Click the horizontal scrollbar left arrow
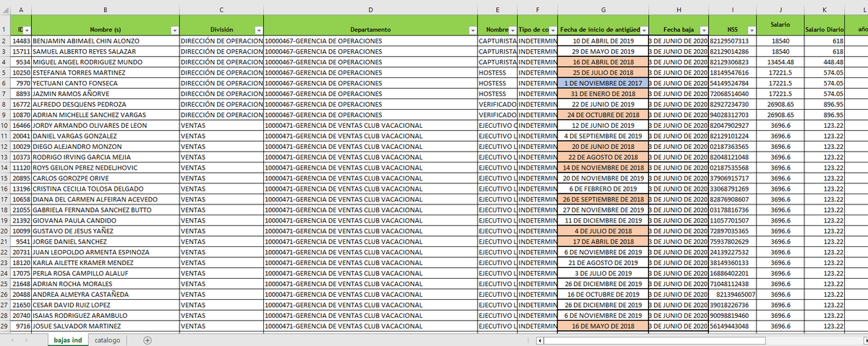Image resolution: width=868 pixels, height=346 pixels. pyautogui.click(x=538, y=340)
